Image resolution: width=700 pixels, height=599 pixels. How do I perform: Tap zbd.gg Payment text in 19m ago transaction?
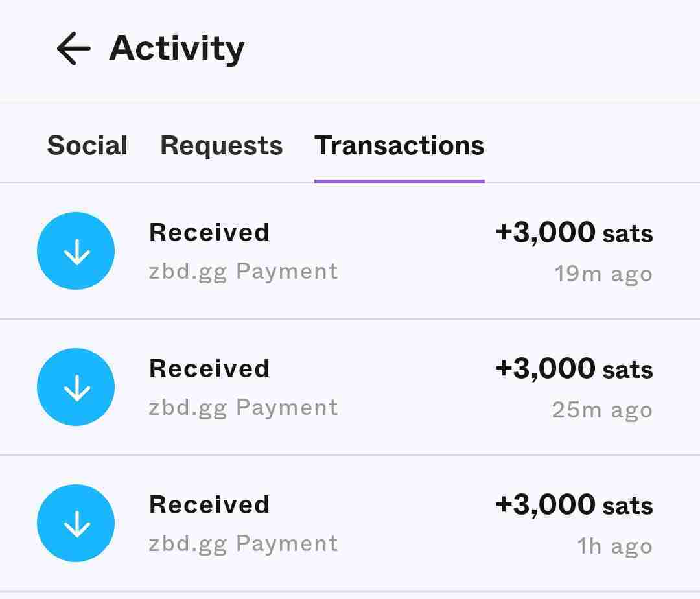243,271
